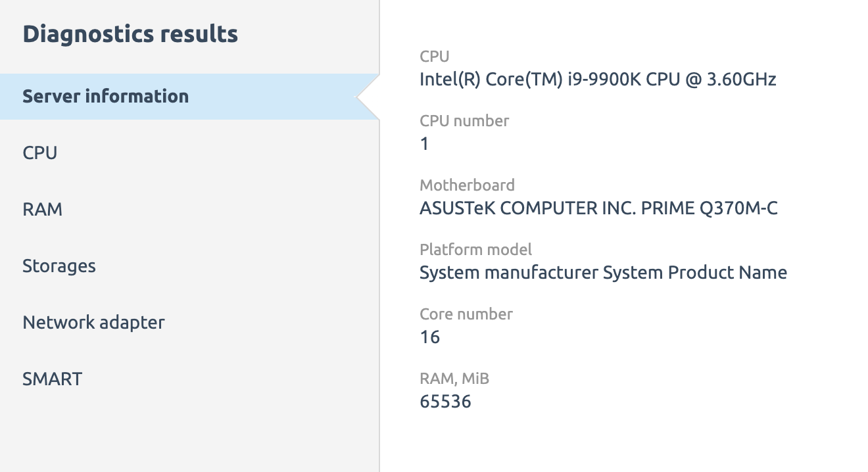Open the Storages section

tap(189, 266)
